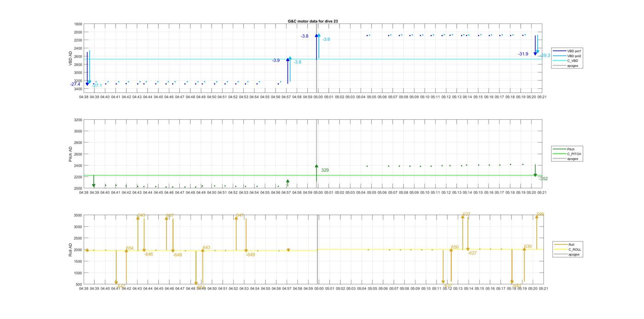The width and height of the screenshot is (644, 319).
Task: Click the "Roll AD" y-axis label
Action: [71, 249]
